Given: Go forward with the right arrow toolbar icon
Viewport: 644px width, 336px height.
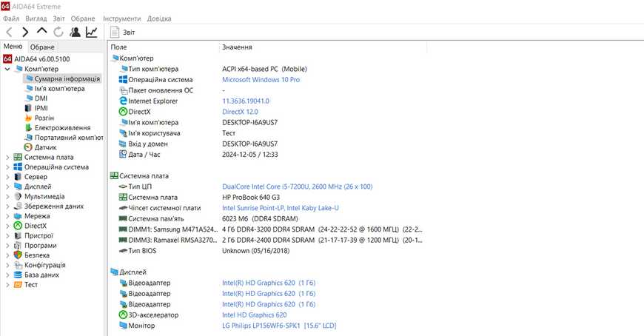Looking at the screenshot, I should pos(25,32).
